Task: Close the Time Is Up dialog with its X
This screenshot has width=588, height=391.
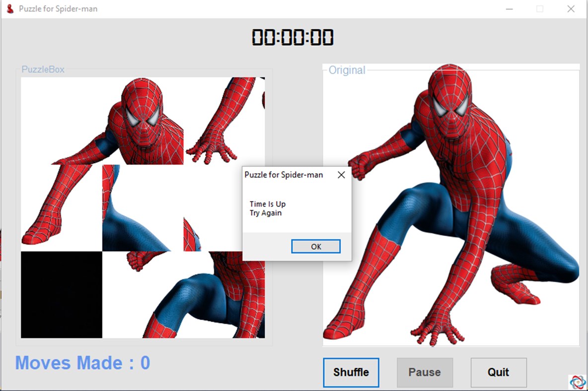Action: 341,175
